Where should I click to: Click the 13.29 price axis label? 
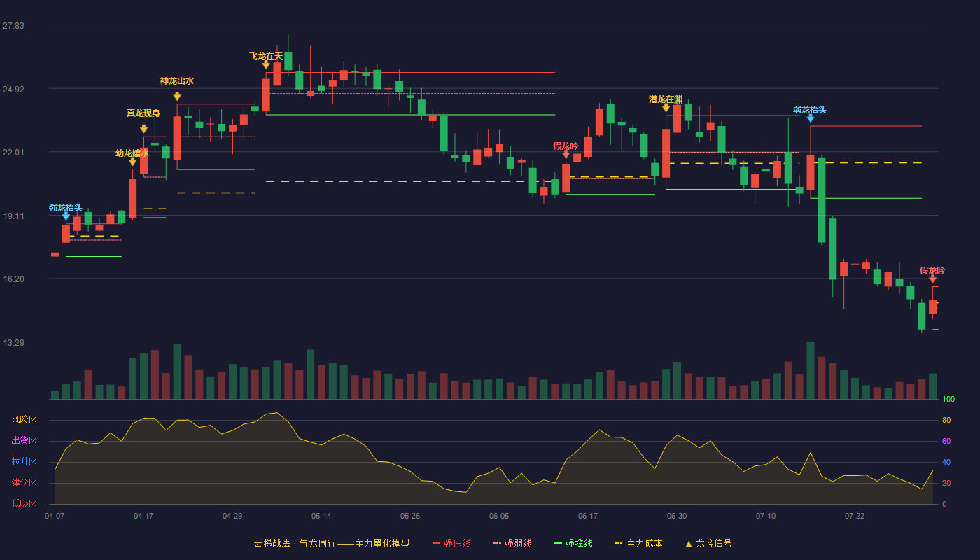[13, 343]
